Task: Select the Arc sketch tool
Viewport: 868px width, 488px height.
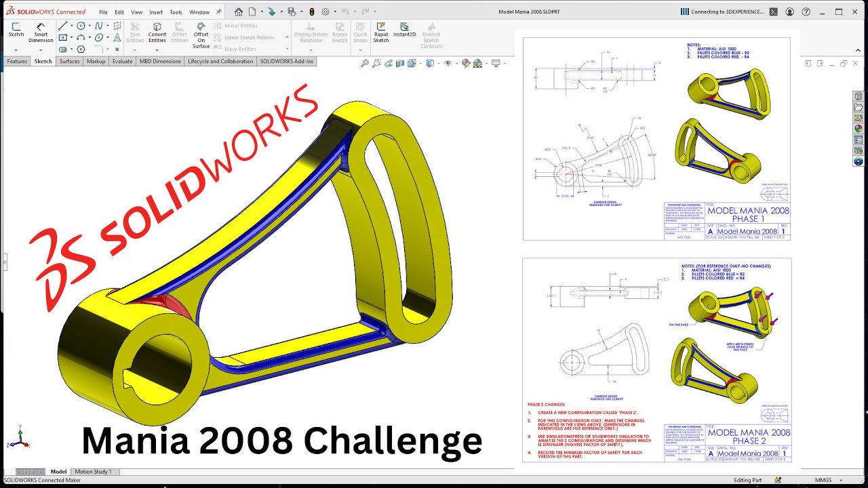Action: click(81, 37)
